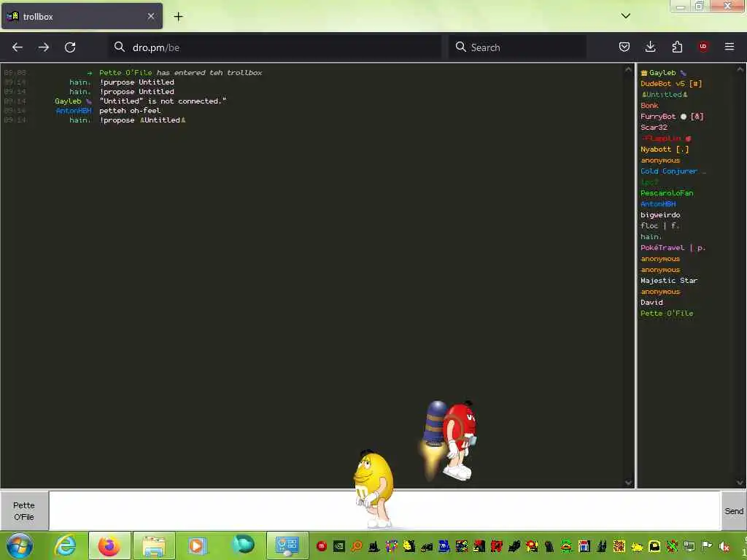Viewport: 747px width, 560px height.
Task: Select David in the user list
Action: click(651, 303)
